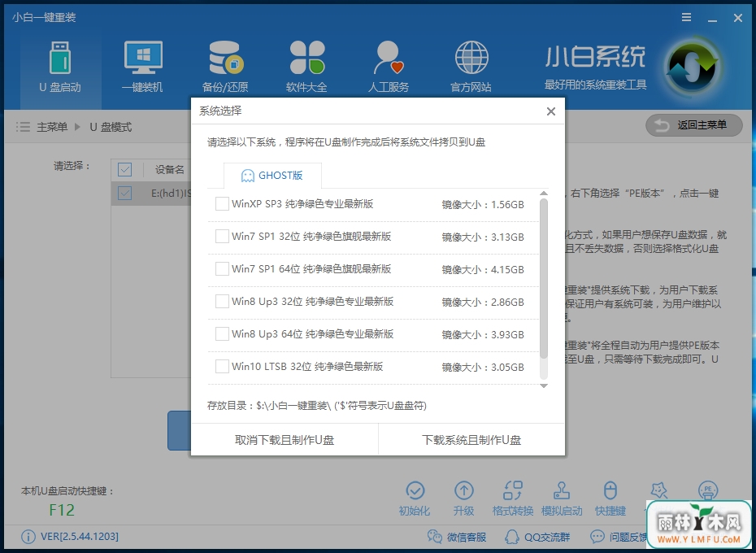Open the 一键装机 section

pos(142,67)
